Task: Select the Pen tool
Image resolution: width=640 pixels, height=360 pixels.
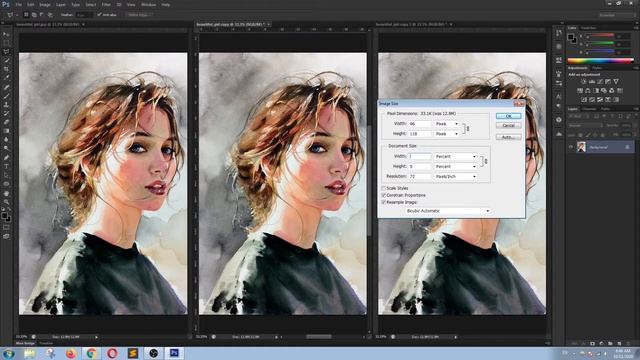Action: click(6, 158)
